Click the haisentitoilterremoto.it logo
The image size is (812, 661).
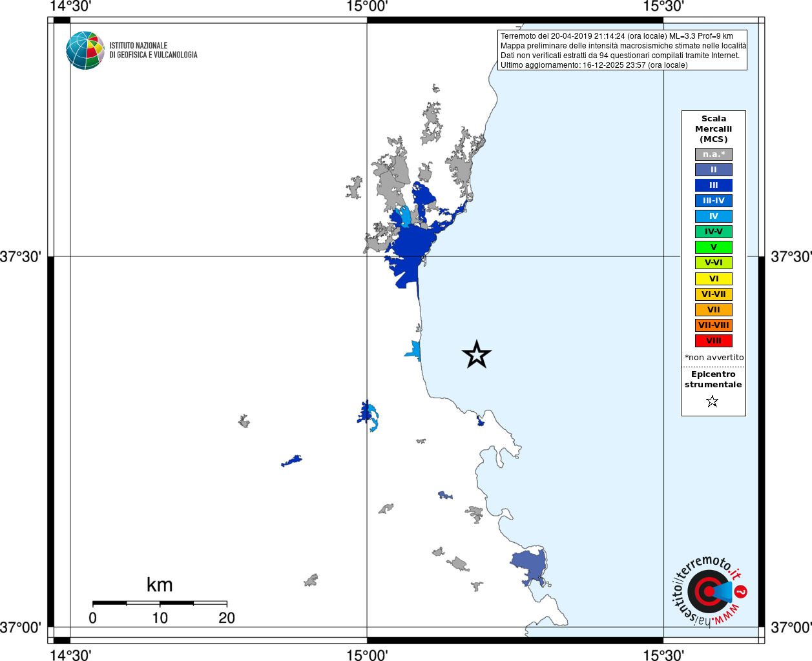point(707,591)
